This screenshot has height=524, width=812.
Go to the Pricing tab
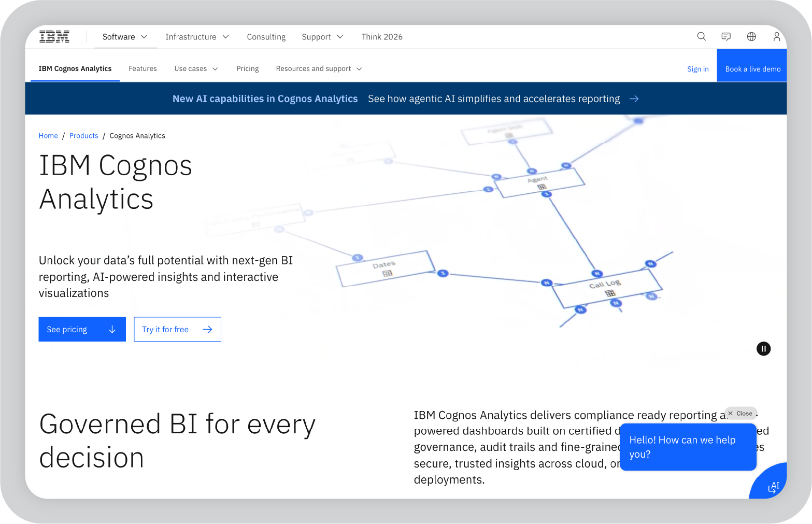pyautogui.click(x=248, y=69)
